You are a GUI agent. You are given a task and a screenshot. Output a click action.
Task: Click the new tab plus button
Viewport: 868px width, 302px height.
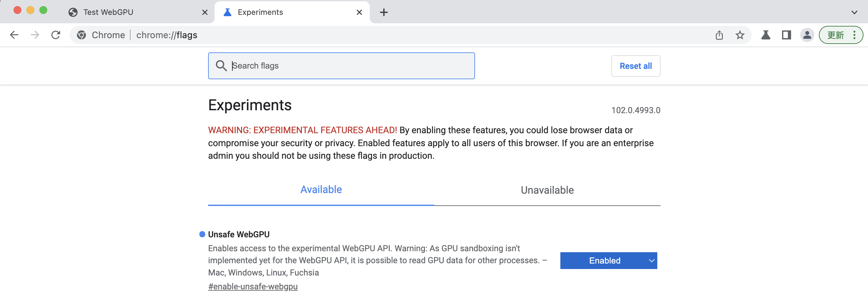[x=384, y=13]
